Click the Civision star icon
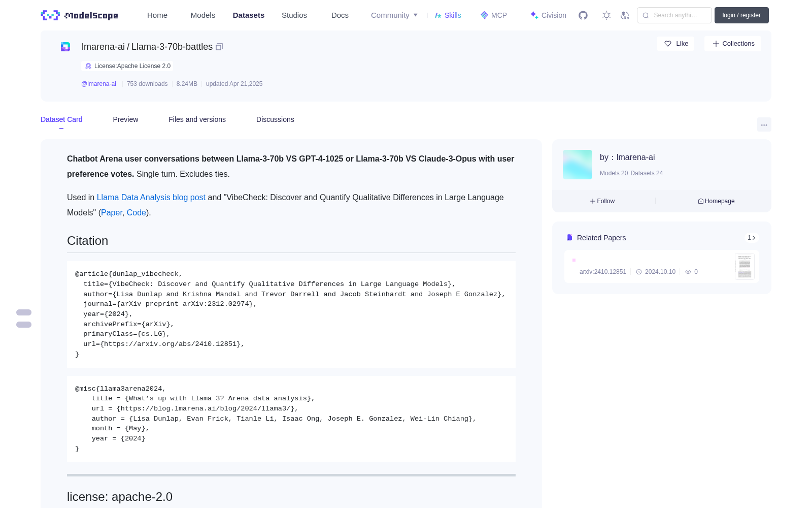Viewport: 812px width, 508px height. [534, 15]
